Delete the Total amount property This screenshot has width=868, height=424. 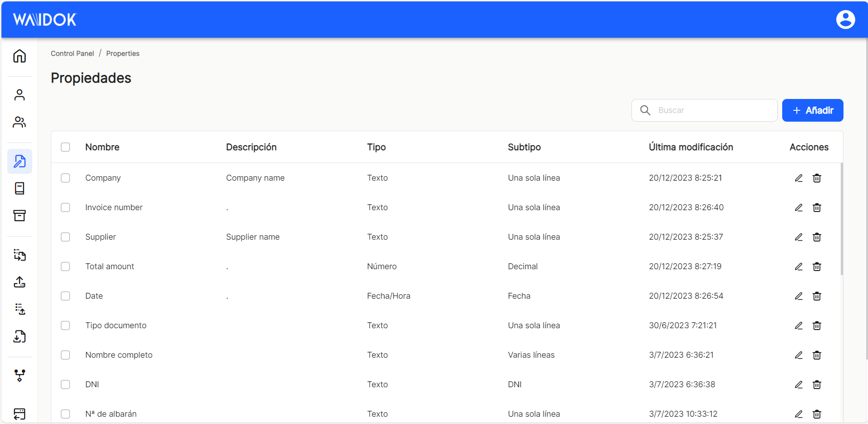817,266
